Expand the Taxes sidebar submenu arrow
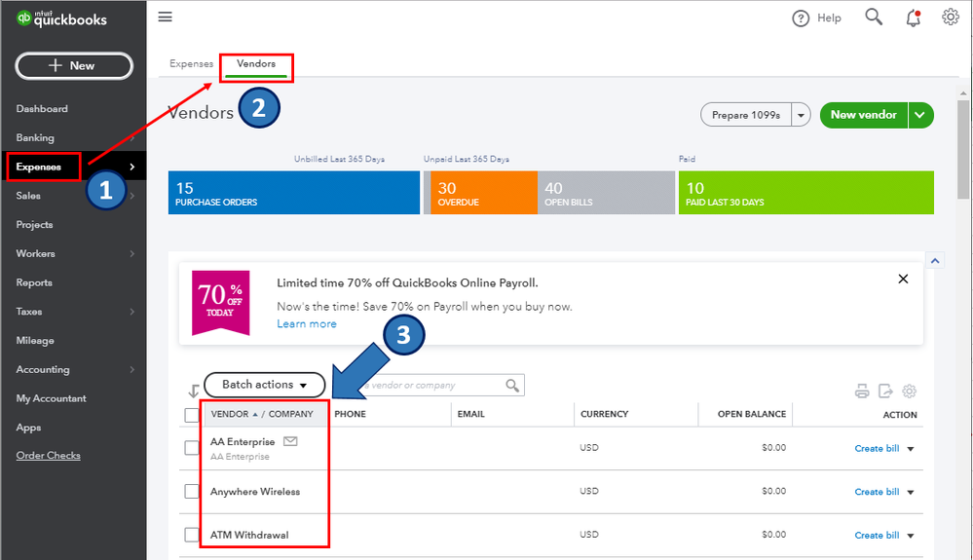 pos(132,312)
